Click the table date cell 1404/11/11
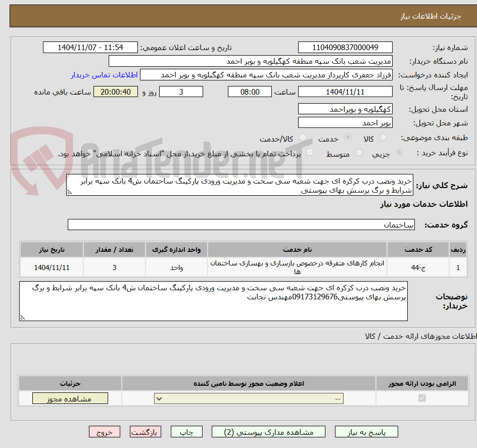The image size is (477, 448). [x=52, y=267]
